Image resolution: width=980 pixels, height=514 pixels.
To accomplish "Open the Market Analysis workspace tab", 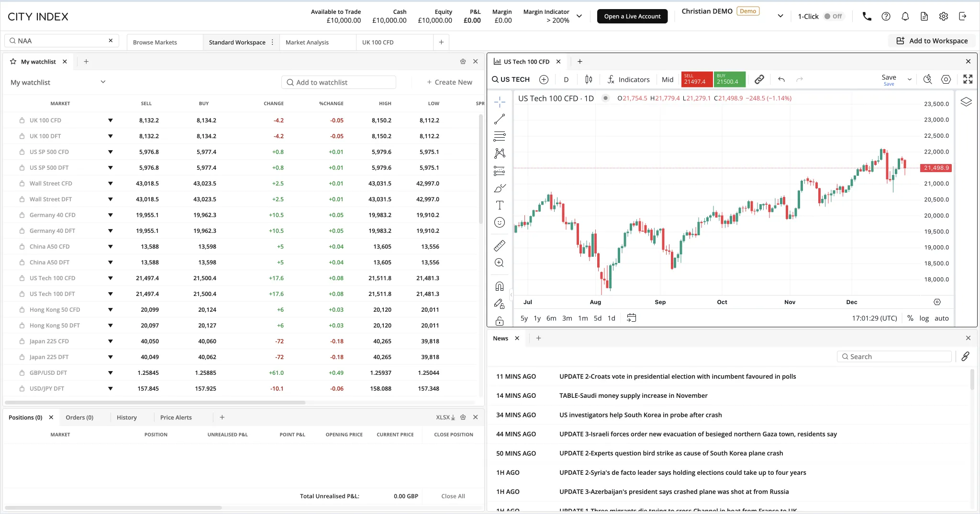I will [x=307, y=42].
